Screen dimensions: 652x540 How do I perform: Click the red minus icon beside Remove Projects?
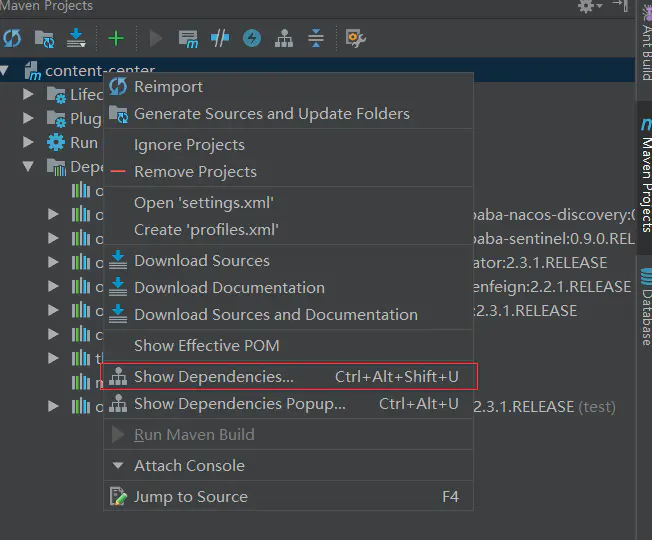118,171
